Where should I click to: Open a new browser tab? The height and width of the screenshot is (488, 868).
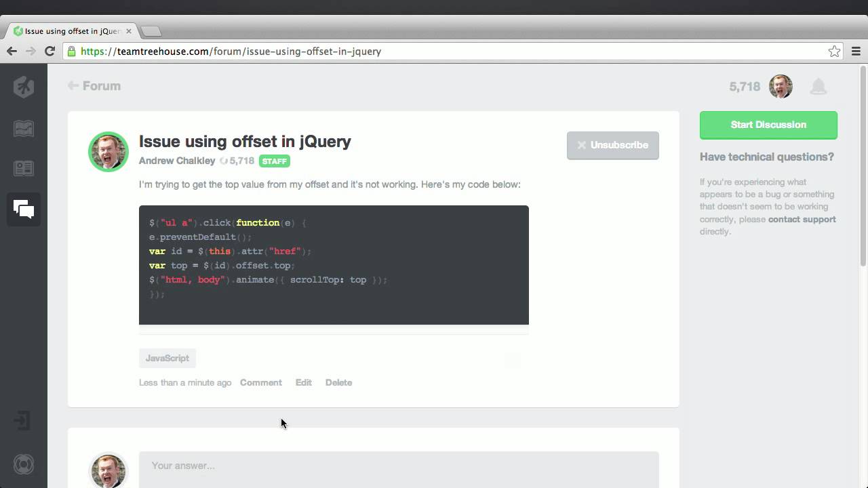pos(151,31)
